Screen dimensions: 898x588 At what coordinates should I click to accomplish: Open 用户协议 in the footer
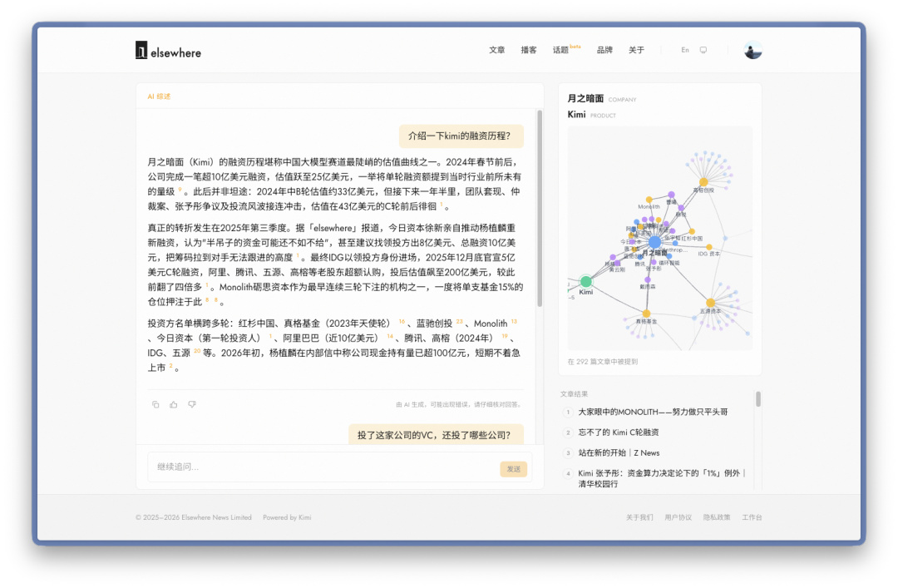pos(678,517)
